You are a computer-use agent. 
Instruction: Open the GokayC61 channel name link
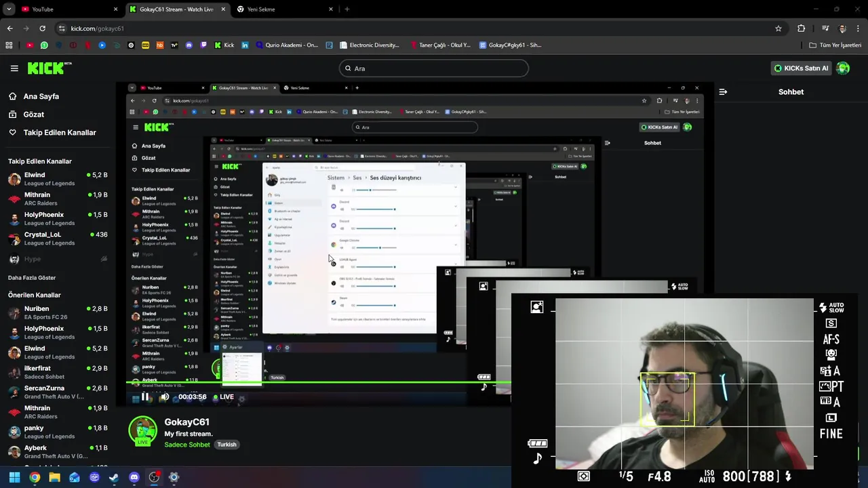[x=186, y=422]
